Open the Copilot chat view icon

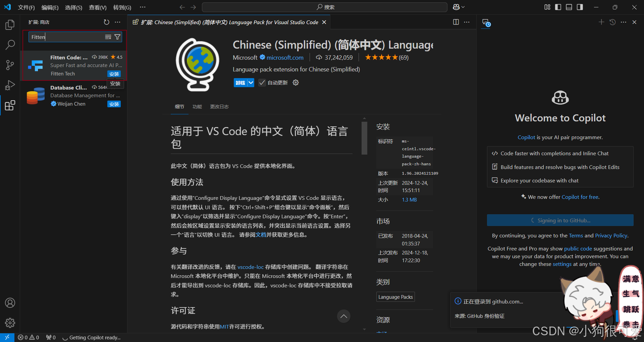486,23
